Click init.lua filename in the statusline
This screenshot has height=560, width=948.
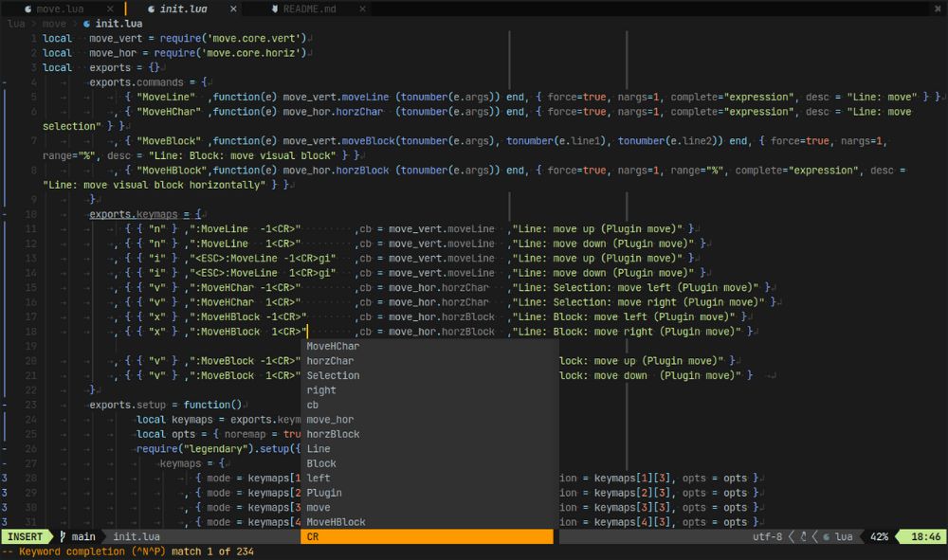137,536
